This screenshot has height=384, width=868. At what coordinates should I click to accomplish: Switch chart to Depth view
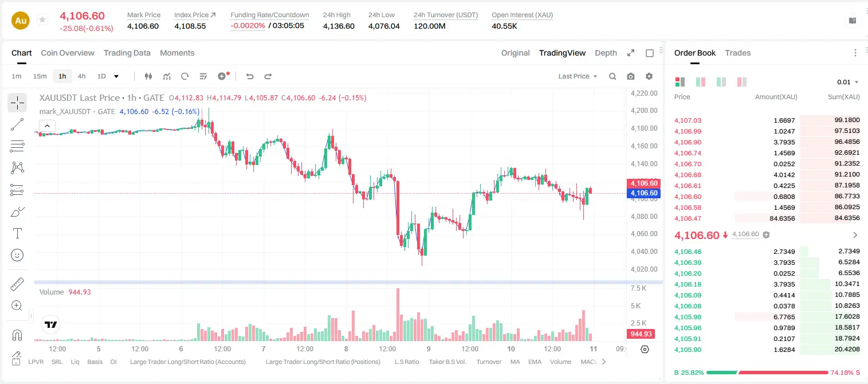pyautogui.click(x=606, y=53)
